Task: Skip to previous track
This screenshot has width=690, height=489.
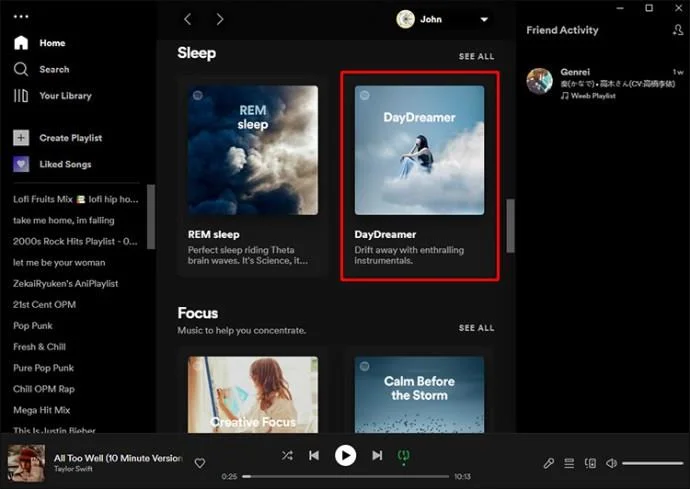Action: 314,455
